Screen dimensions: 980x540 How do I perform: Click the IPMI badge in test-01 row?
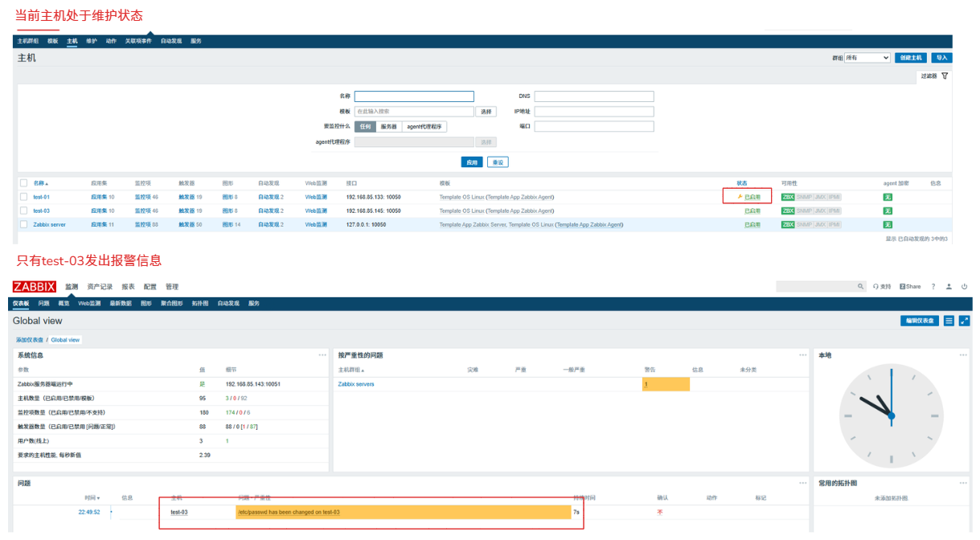(834, 197)
